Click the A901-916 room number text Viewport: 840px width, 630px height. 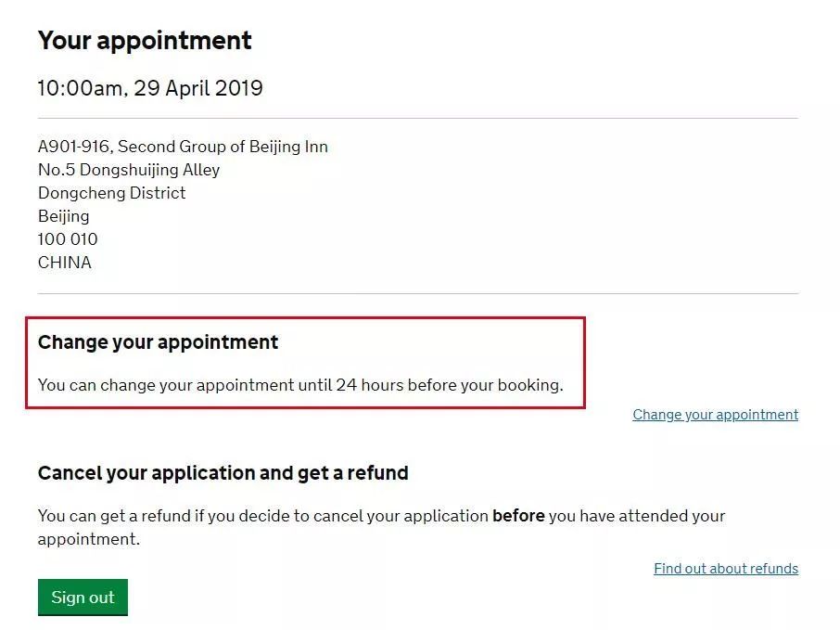(x=72, y=147)
